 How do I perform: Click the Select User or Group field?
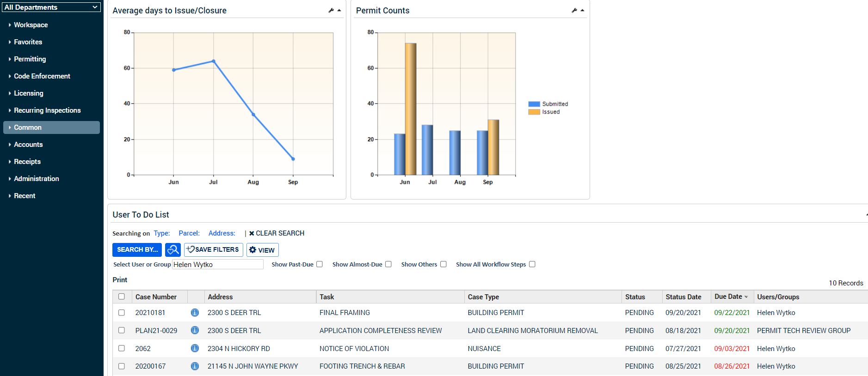coord(218,264)
